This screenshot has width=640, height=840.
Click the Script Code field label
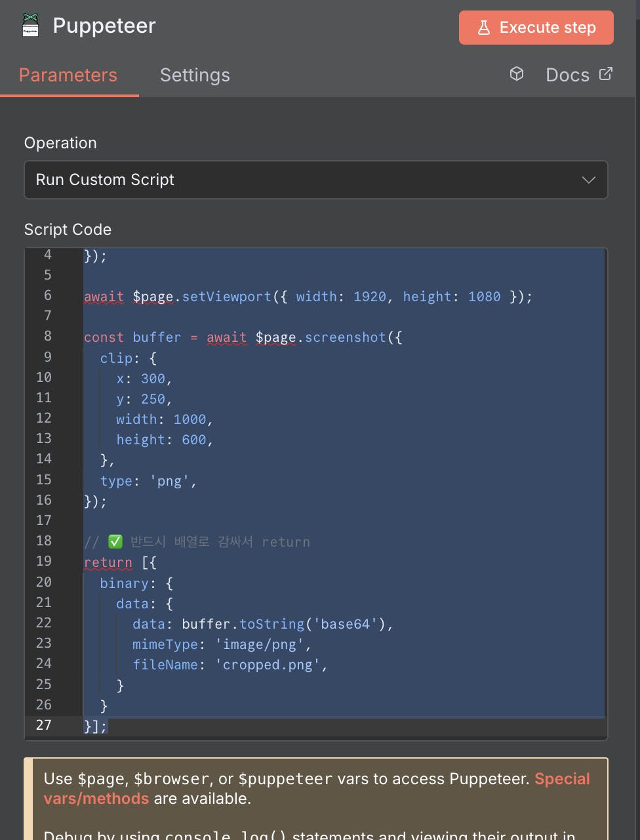point(68,230)
